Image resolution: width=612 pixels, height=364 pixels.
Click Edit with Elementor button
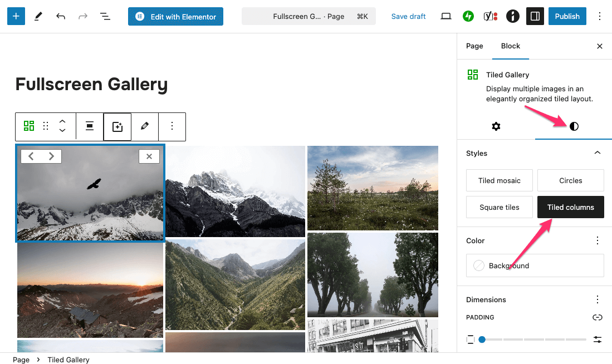pyautogui.click(x=175, y=16)
